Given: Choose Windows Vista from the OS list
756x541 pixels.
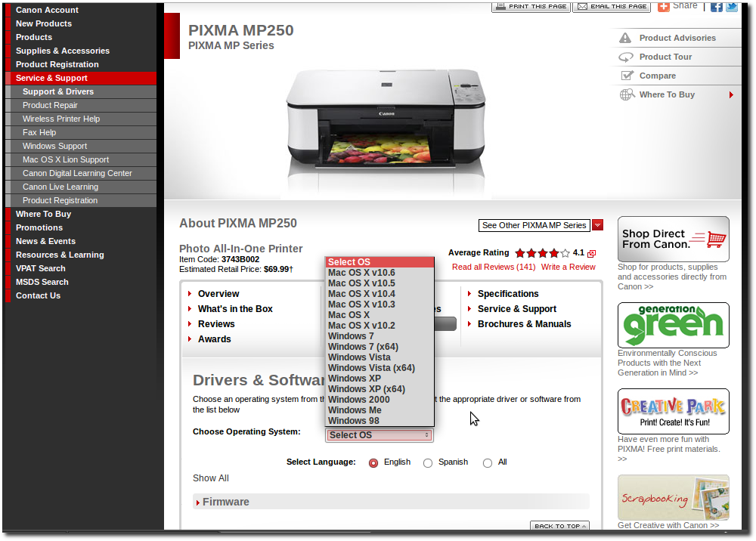Looking at the screenshot, I should [x=380, y=357].
